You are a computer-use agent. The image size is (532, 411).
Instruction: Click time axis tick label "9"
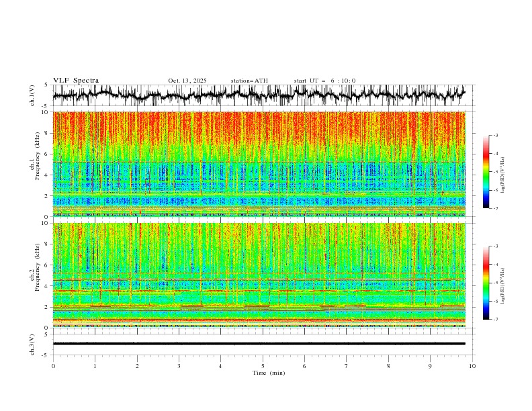(430, 366)
